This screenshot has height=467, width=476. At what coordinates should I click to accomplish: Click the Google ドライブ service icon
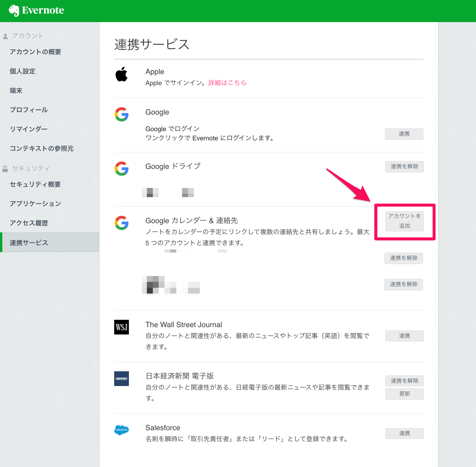(122, 168)
